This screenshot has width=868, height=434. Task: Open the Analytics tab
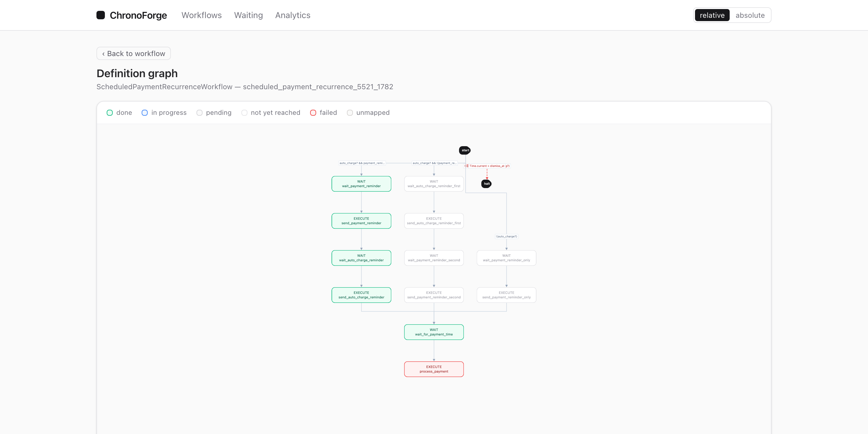(x=293, y=15)
